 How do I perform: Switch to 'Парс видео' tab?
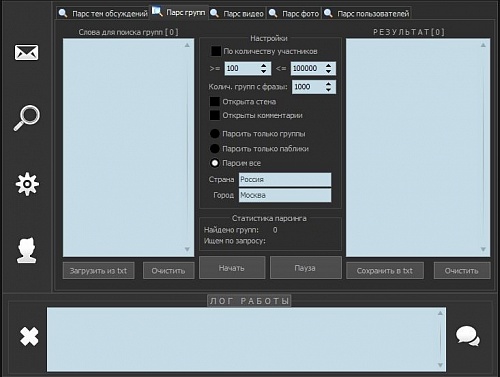(x=238, y=14)
